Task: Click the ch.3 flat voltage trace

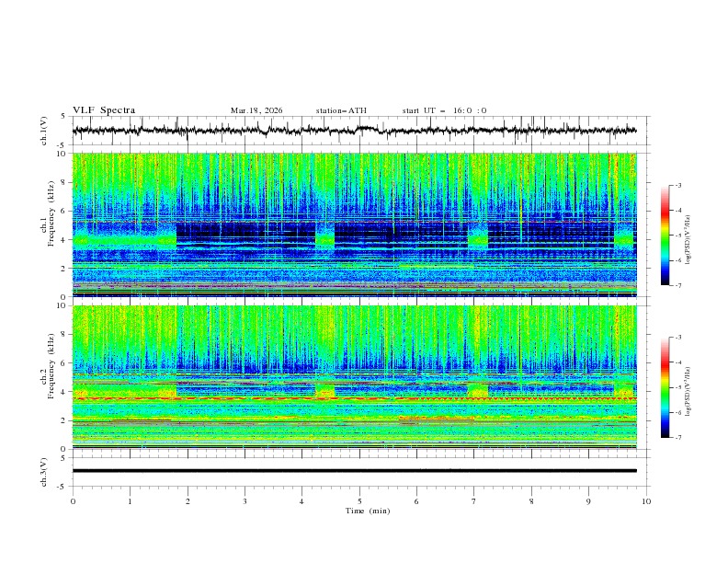Action: (354, 471)
